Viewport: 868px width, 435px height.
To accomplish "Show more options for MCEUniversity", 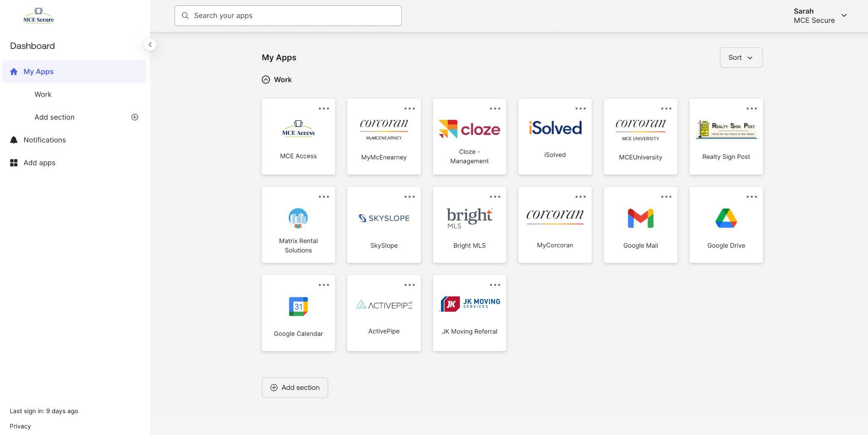I will coord(666,108).
